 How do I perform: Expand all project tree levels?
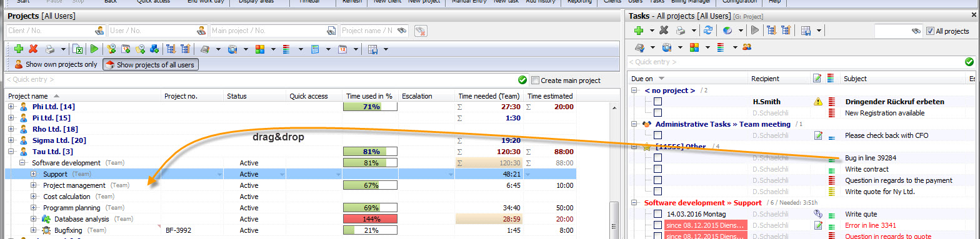tap(171, 49)
